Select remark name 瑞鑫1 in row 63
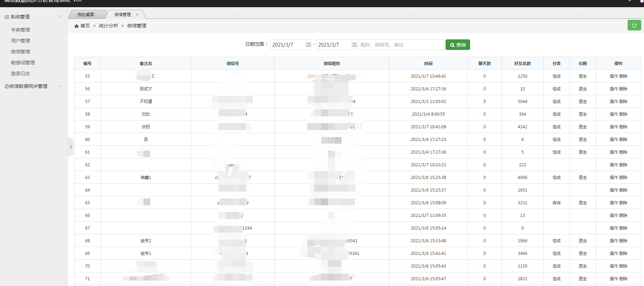 tap(146, 177)
